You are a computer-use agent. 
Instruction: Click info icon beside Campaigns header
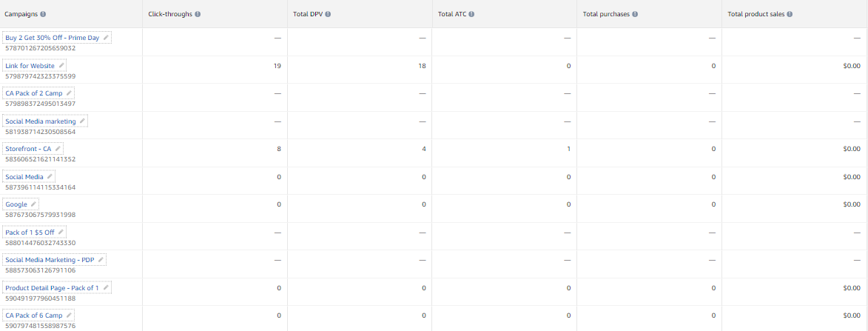pos(43,14)
